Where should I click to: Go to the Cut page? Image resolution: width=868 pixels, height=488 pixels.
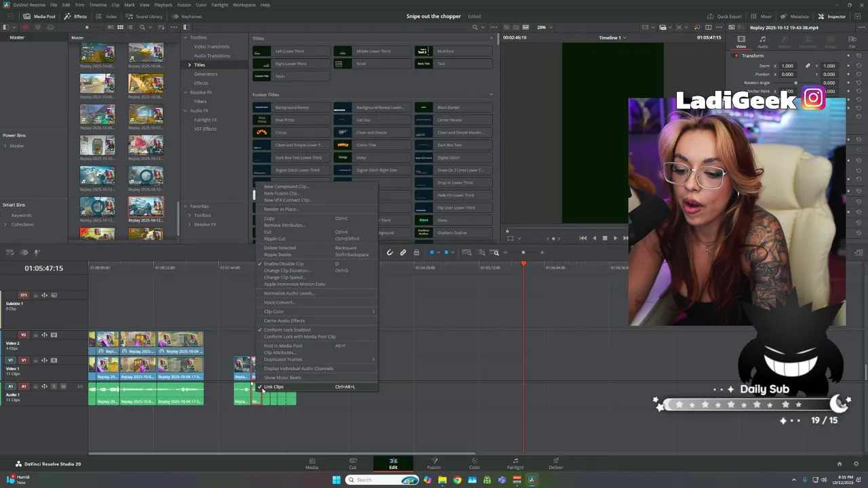point(353,464)
